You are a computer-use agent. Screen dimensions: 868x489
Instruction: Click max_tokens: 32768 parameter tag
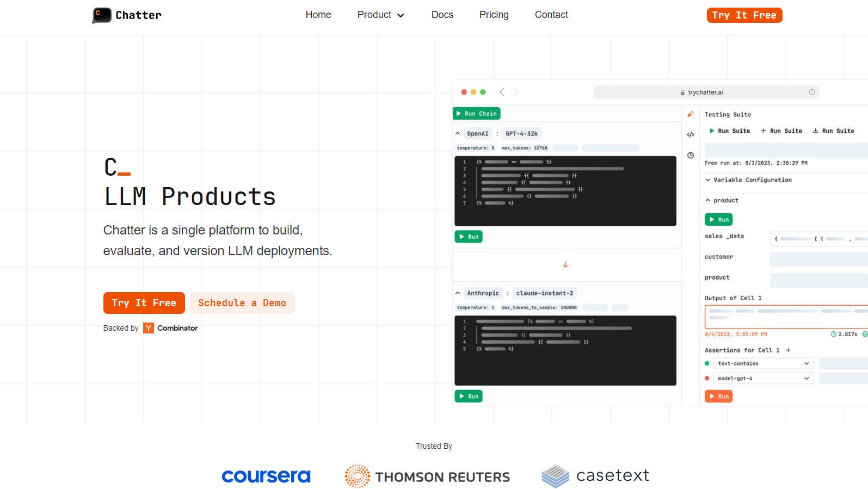click(524, 148)
